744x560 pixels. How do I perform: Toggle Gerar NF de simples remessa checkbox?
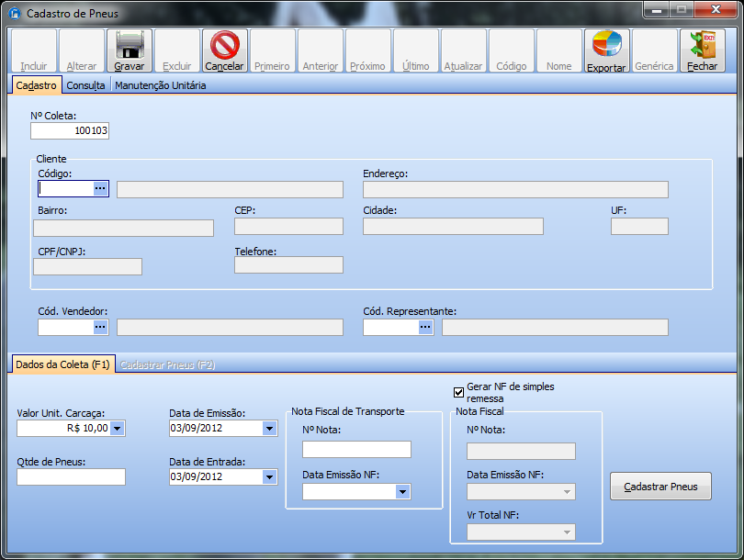(x=459, y=393)
